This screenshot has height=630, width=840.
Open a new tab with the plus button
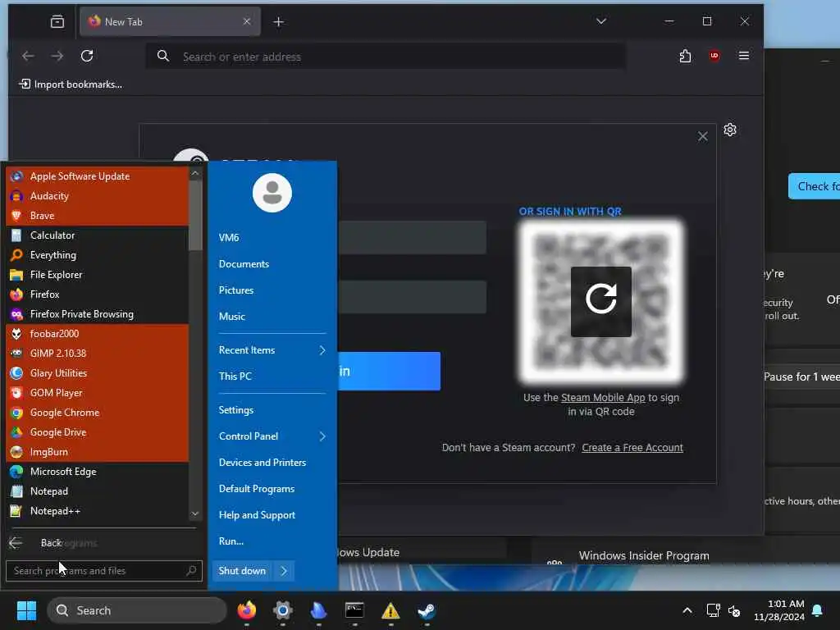point(279,21)
